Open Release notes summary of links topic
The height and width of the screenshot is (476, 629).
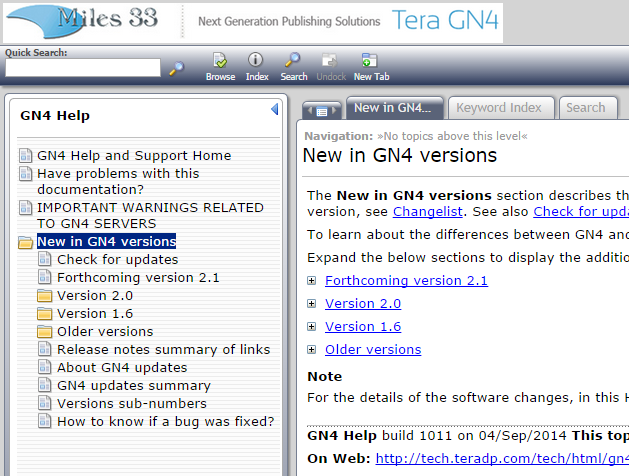[x=164, y=350]
